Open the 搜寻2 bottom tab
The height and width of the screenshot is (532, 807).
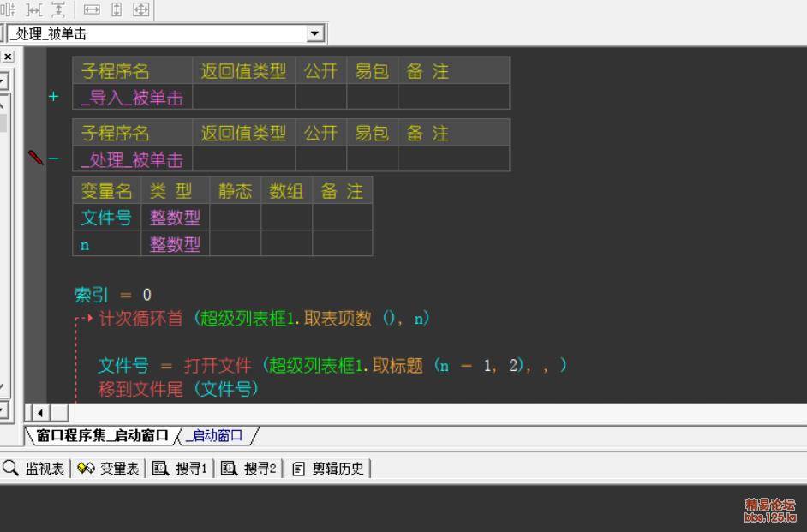[248, 469]
